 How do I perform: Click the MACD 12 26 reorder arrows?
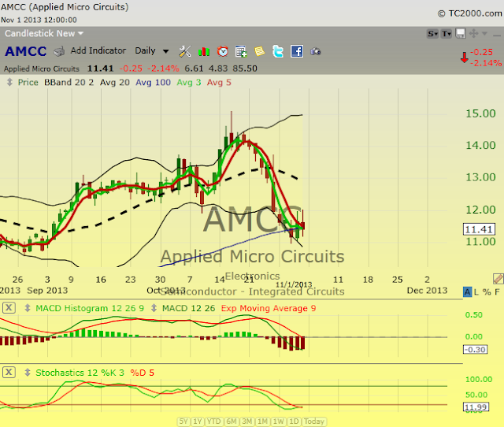tap(154, 308)
